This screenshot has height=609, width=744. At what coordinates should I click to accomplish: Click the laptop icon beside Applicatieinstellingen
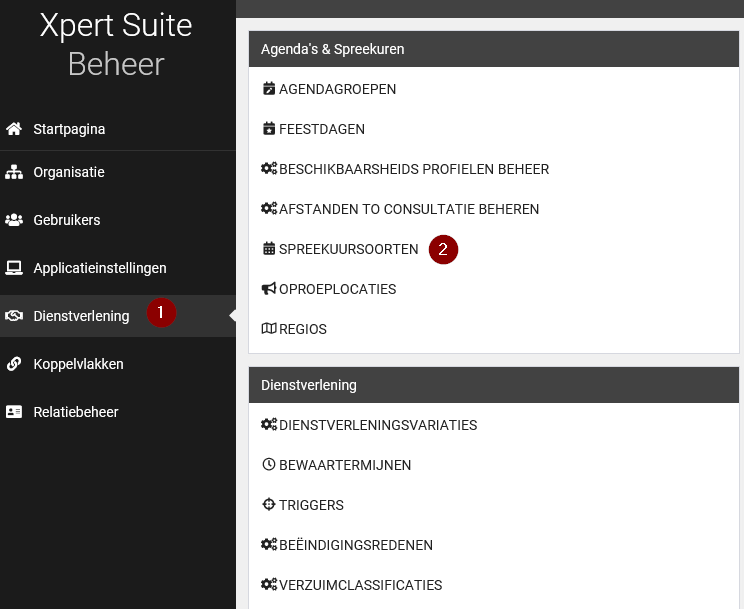[14, 268]
